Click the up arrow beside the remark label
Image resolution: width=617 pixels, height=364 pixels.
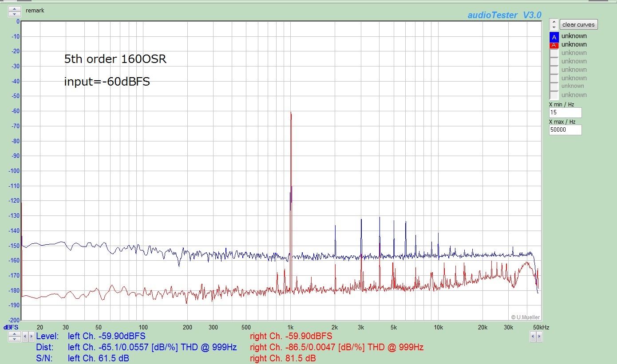[x=14, y=9]
